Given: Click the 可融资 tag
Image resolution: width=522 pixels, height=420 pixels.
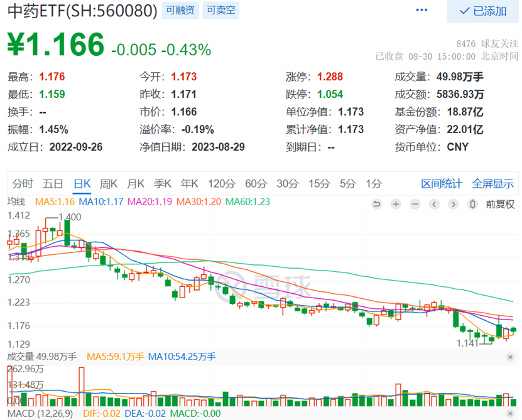Looking at the screenshot, I should [x=180, y=10].
